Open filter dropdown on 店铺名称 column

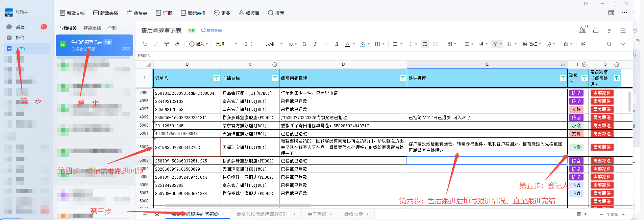(x=275, y=78)
